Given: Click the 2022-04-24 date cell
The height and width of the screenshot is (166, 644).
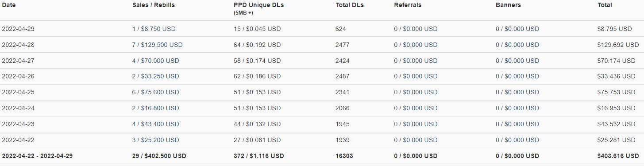Looking at the screenshot, I should point(18,108).
